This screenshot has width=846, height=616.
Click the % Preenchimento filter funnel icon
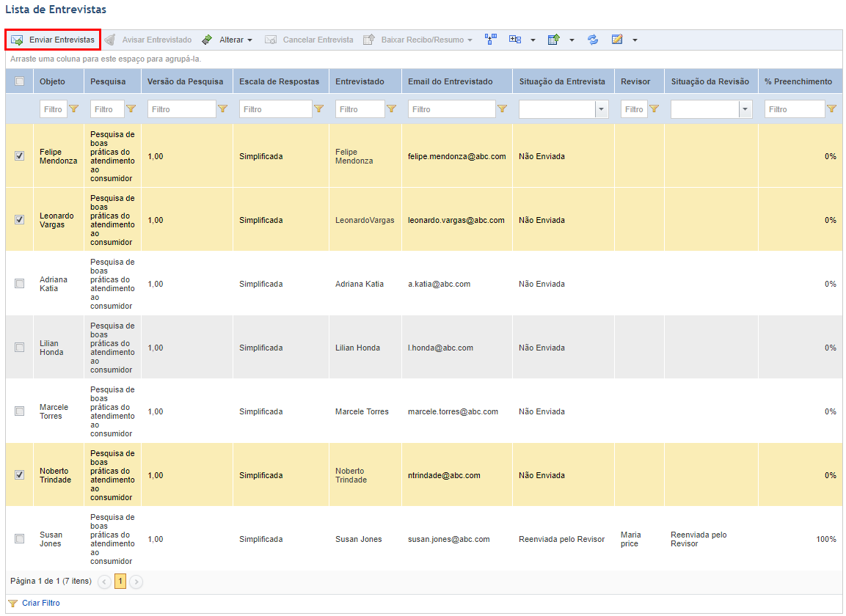click(x=832, y=109)
